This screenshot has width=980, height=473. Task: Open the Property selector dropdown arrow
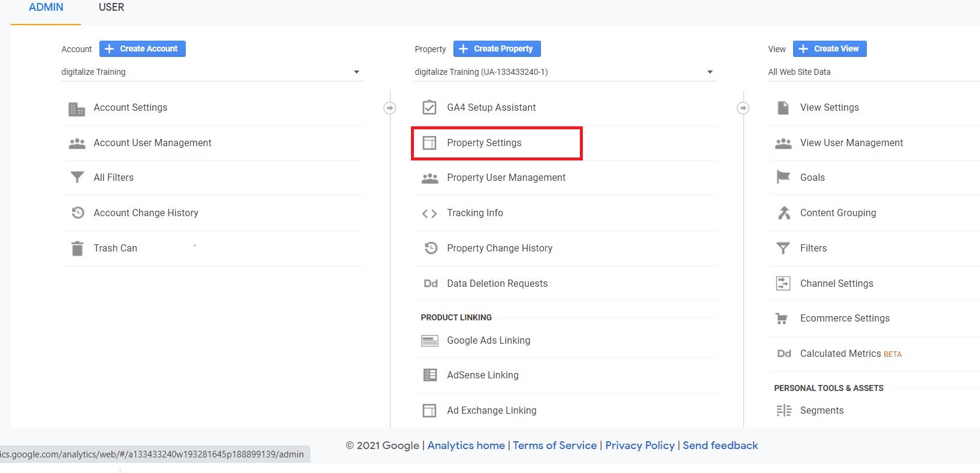[x=710, y=72]
